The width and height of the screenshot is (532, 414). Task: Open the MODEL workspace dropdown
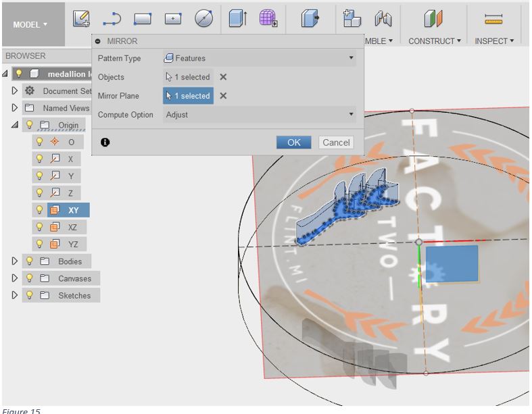click(x=33, y=24)
